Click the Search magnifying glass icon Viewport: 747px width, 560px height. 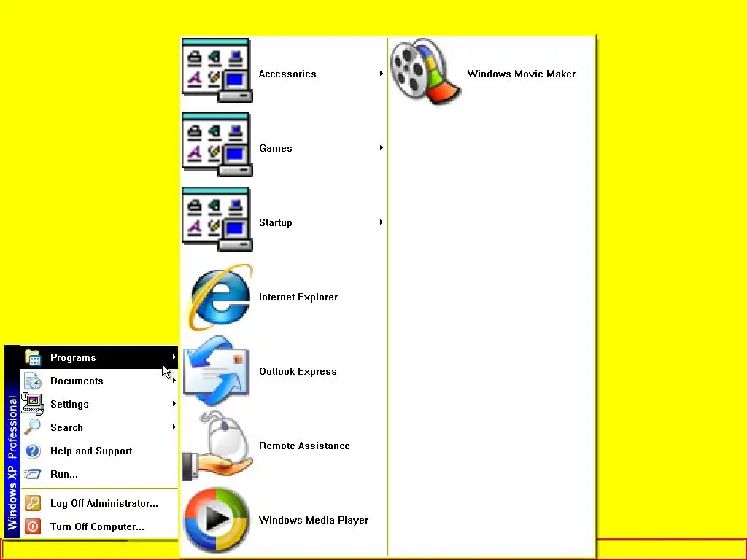[32, 427]
